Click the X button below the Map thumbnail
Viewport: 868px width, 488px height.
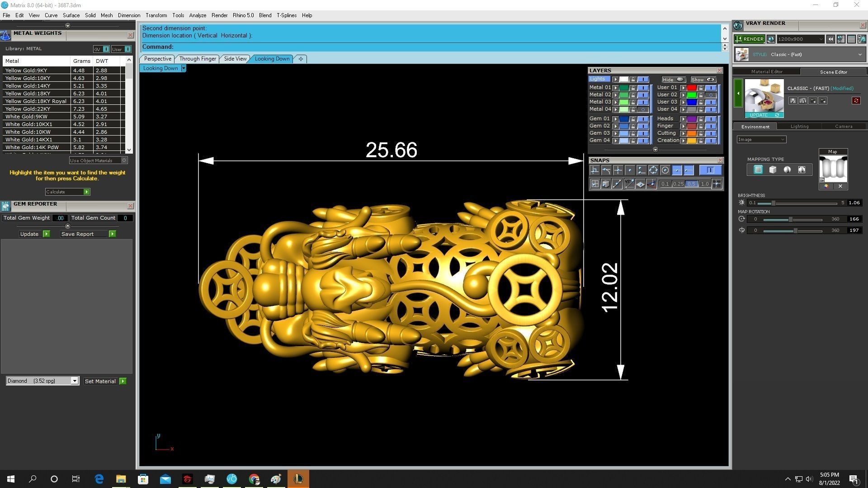[840, 186]
